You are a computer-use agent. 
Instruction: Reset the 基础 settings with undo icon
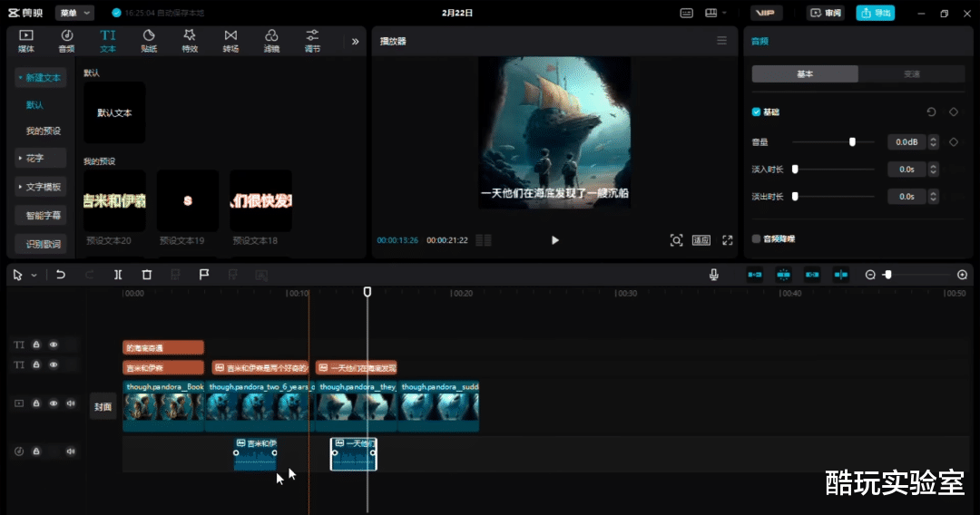(931, 112)
